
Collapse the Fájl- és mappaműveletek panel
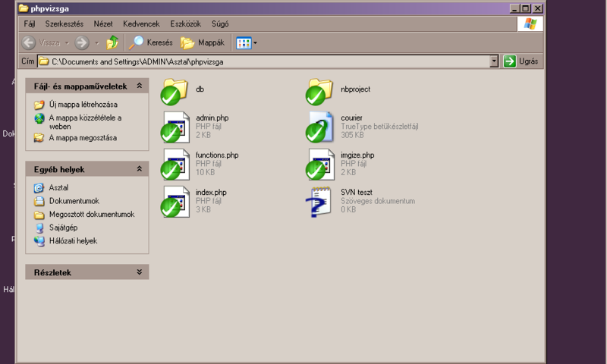(140, 86)
